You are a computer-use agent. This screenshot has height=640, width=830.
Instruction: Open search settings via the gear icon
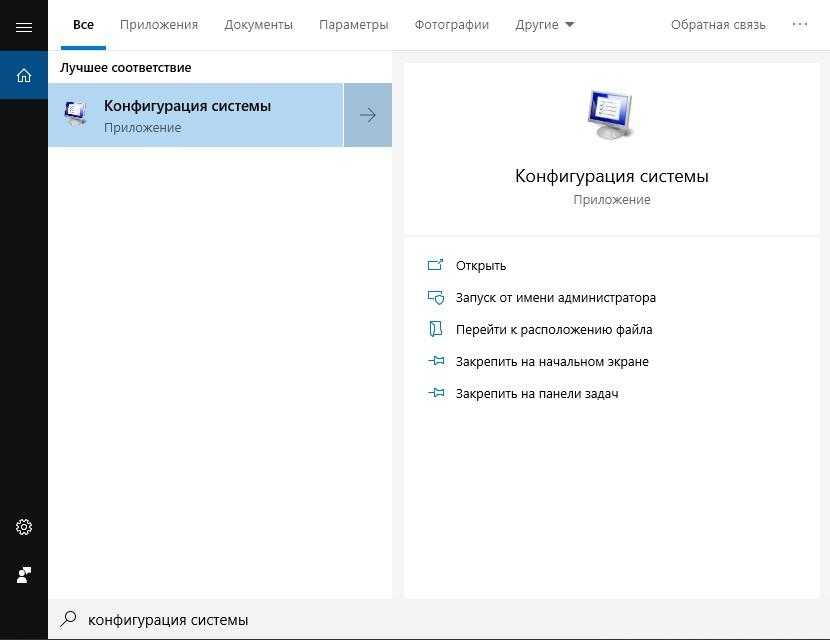coord(24,527)
